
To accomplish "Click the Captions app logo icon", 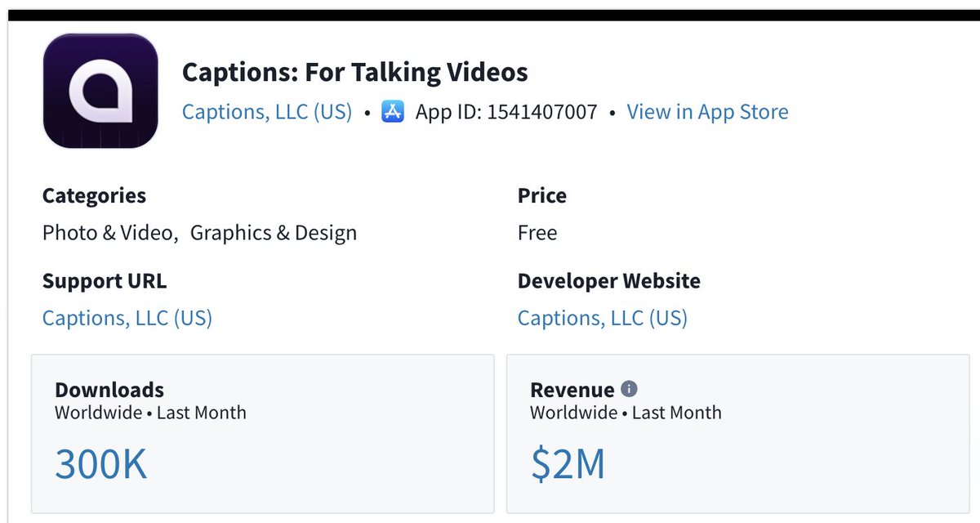I will coord(100,91).
